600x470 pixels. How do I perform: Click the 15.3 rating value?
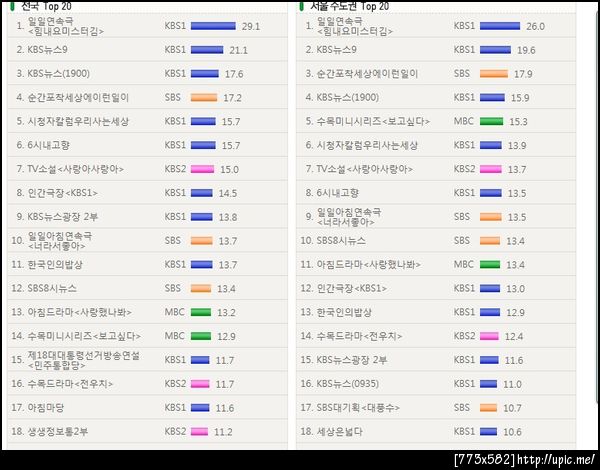[518, 122]
